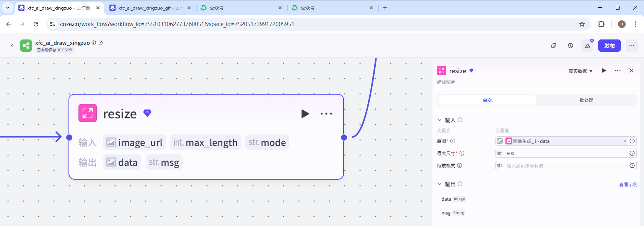This screenshot has width=644, height=226.
Task: Click the data Image output row
Action: click(453, 199)
